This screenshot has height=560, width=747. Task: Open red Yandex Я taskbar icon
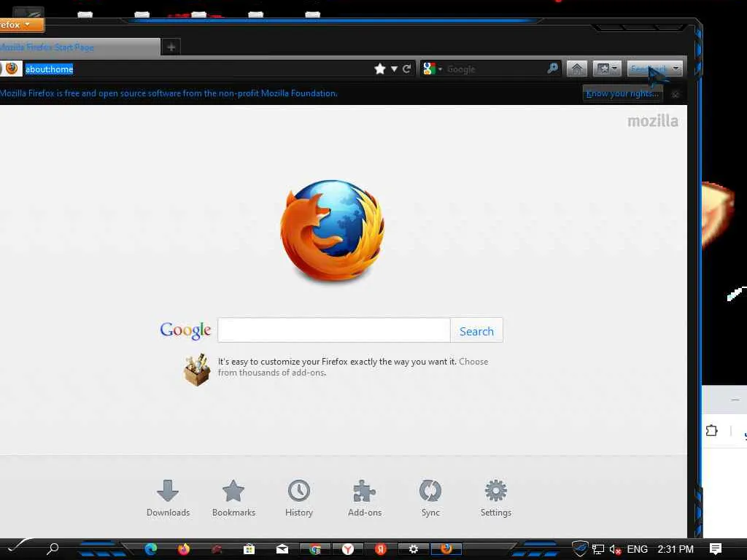coord(380,549)
